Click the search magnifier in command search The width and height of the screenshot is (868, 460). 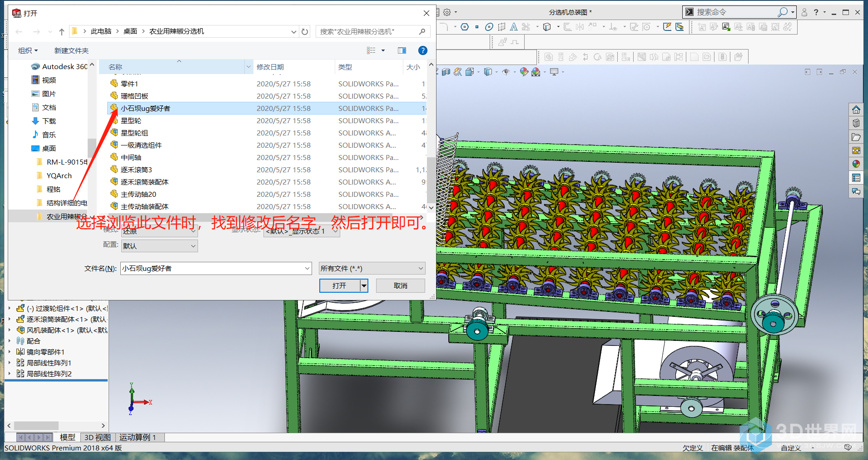[x=783, y=12]
